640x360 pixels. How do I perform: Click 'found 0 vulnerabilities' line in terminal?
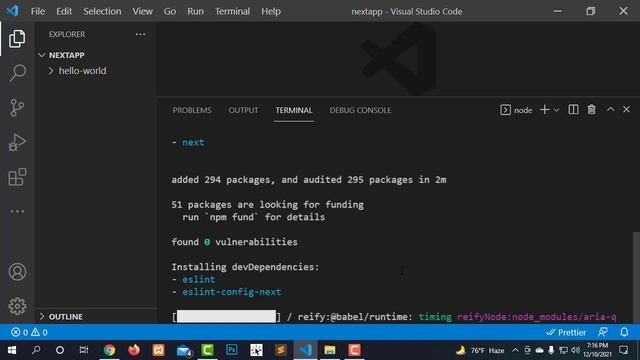234,242
